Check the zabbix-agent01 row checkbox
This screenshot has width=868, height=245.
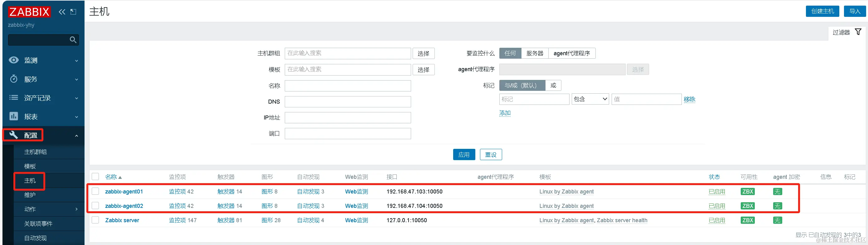pos(95,191)
